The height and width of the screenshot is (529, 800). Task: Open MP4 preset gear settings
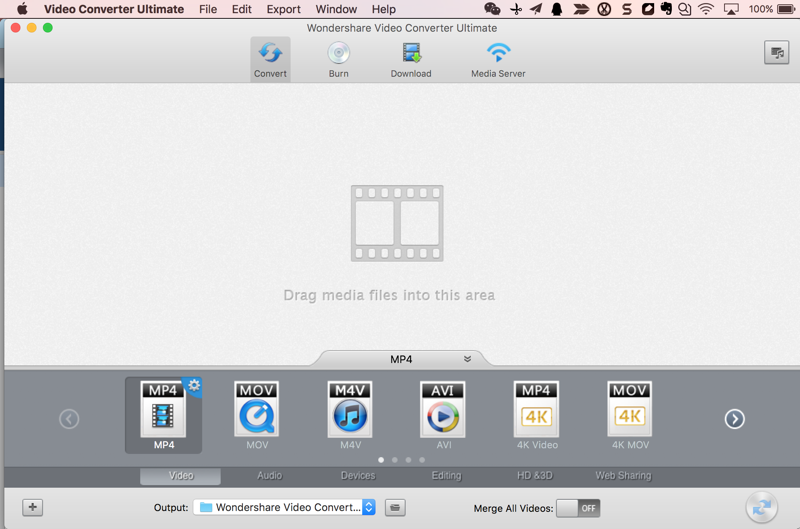[x=194, y=385]
